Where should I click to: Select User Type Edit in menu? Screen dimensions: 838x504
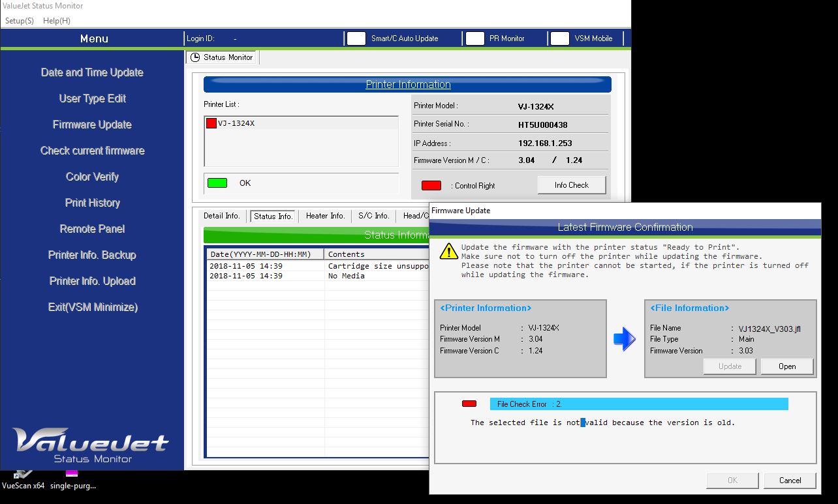pos(92,98)
